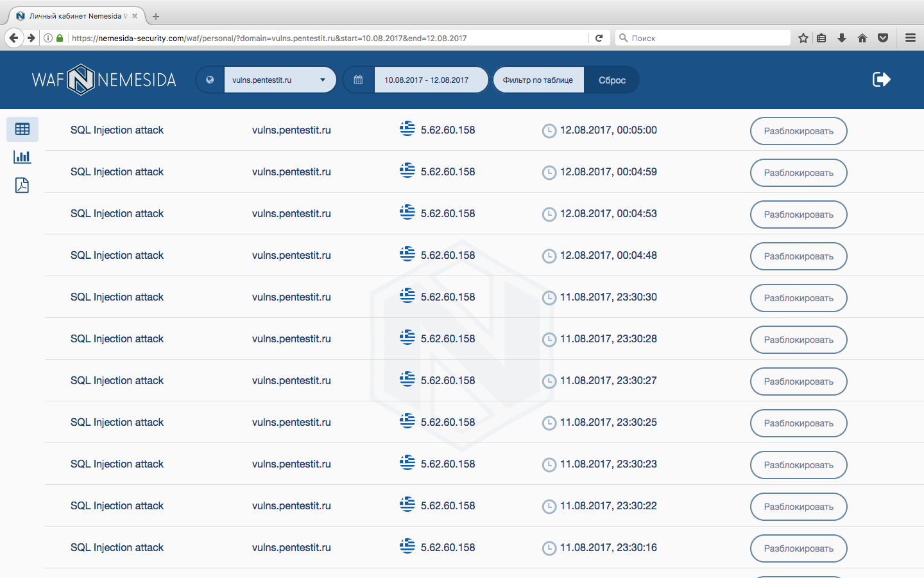Unblock the attack logged at 11.08.2017 23:30:30

(x=799, y=298)
